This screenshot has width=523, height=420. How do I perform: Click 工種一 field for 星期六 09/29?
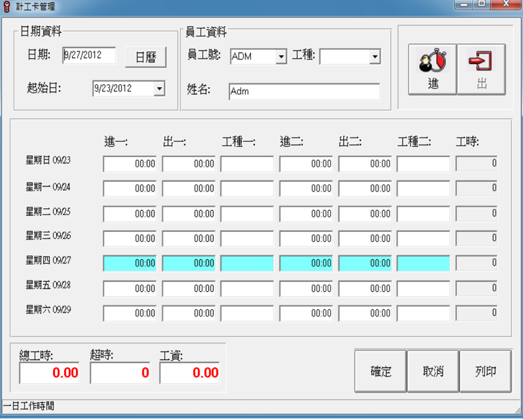[247, 313]
